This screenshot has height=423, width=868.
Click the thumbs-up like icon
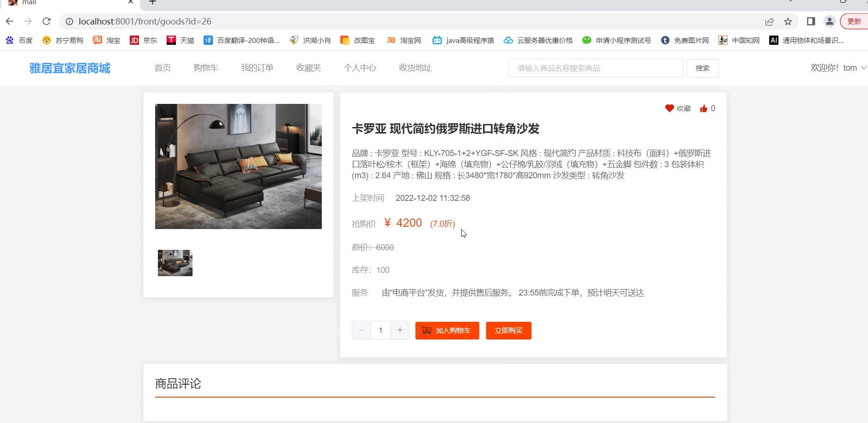703,109
